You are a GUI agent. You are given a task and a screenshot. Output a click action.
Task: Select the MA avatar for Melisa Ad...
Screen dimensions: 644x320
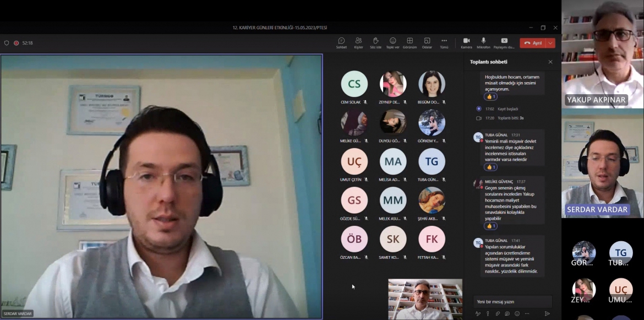click(x=392, y=161)
